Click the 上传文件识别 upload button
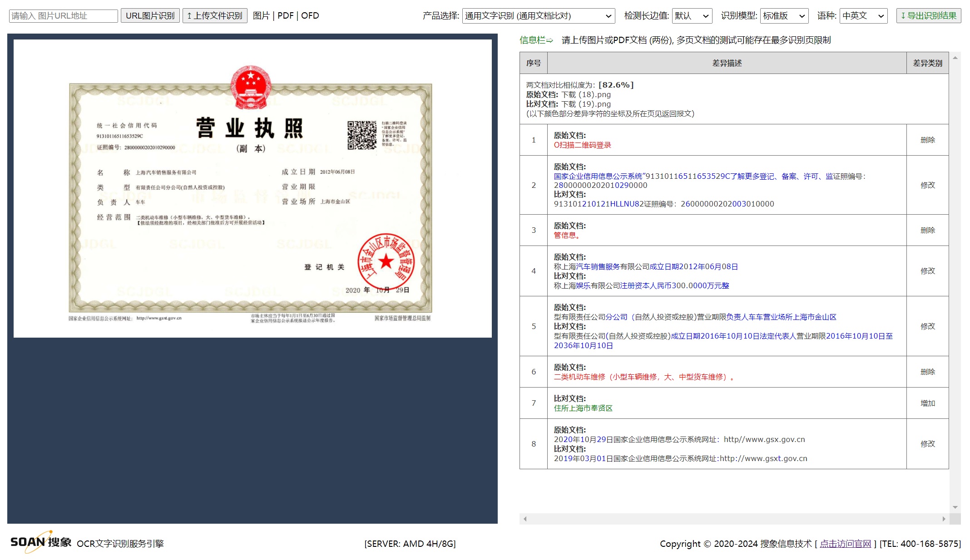Screen dimensions: 970x560 click(215, 16)
